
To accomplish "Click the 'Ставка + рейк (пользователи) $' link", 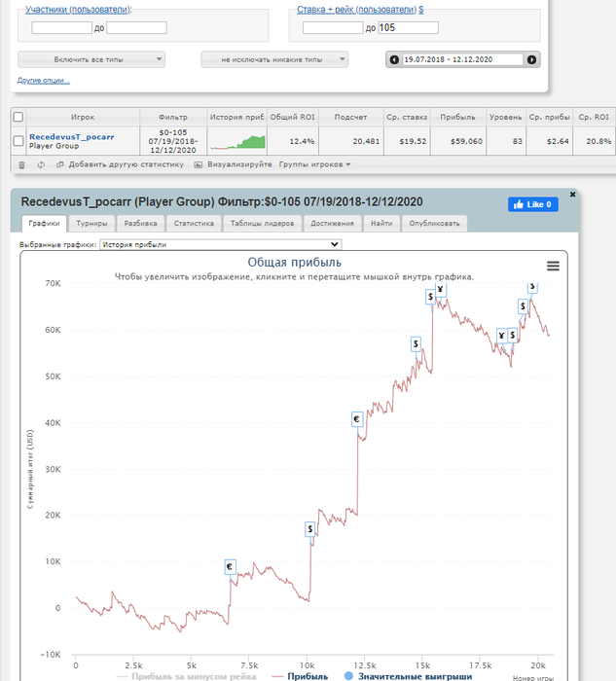I will coord(360,9).
